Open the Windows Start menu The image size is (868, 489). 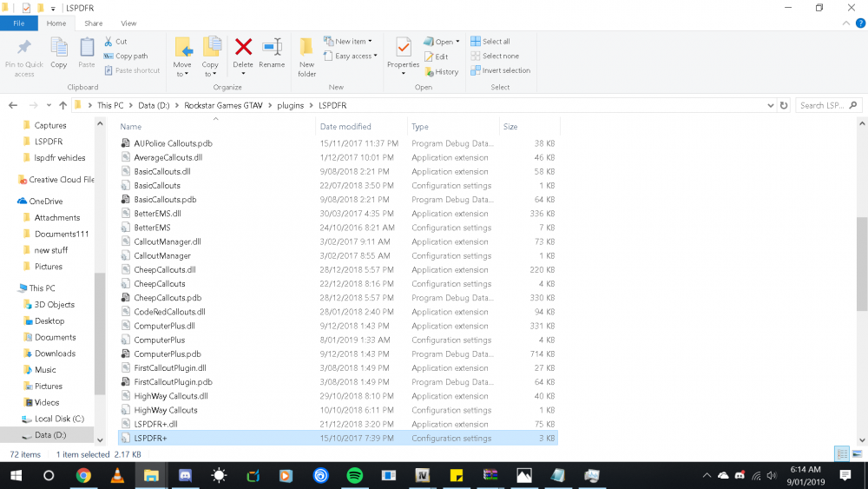(x=16, y=476)
